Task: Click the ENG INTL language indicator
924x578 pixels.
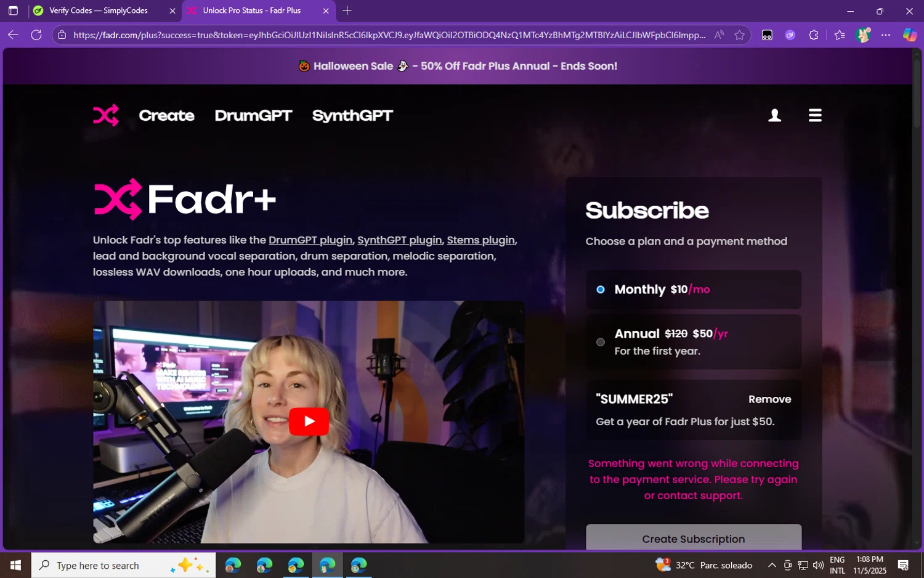Action: (x=837, y=565)
